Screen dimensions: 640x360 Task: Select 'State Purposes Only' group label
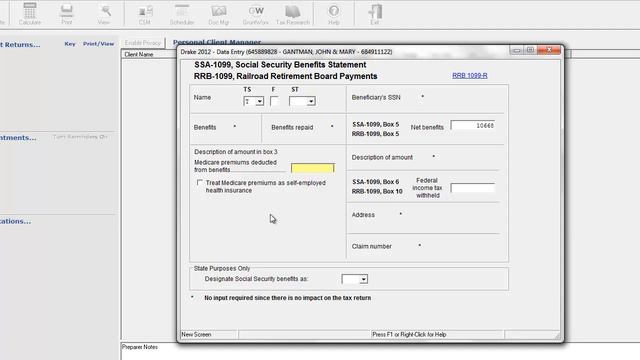point(222,269)
